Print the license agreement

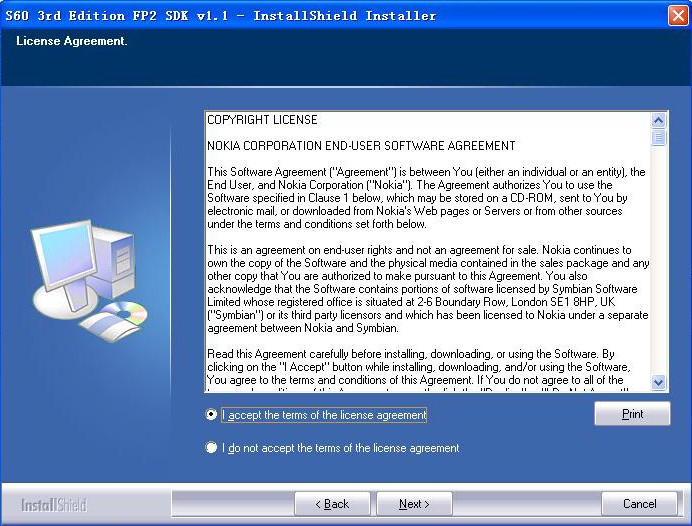632,414
